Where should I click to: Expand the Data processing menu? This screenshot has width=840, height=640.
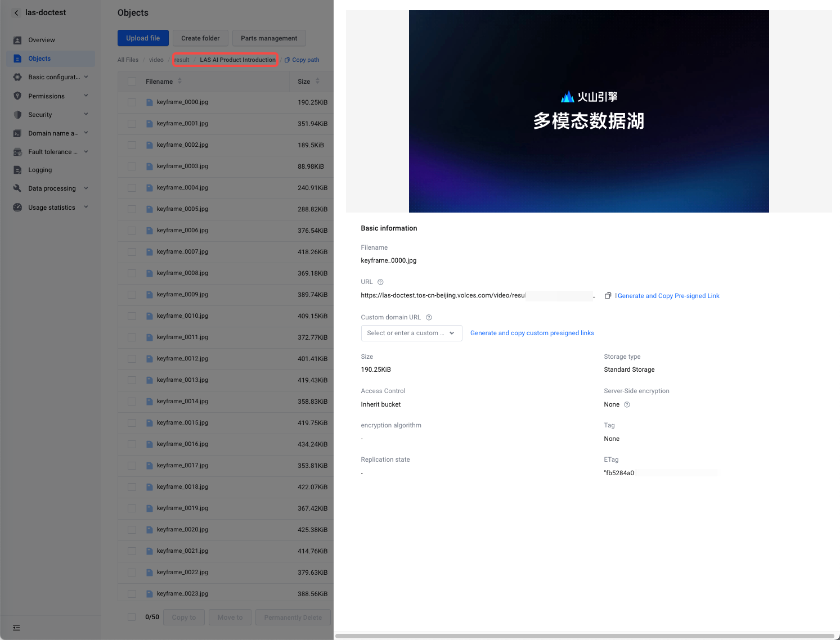(86, 188)
